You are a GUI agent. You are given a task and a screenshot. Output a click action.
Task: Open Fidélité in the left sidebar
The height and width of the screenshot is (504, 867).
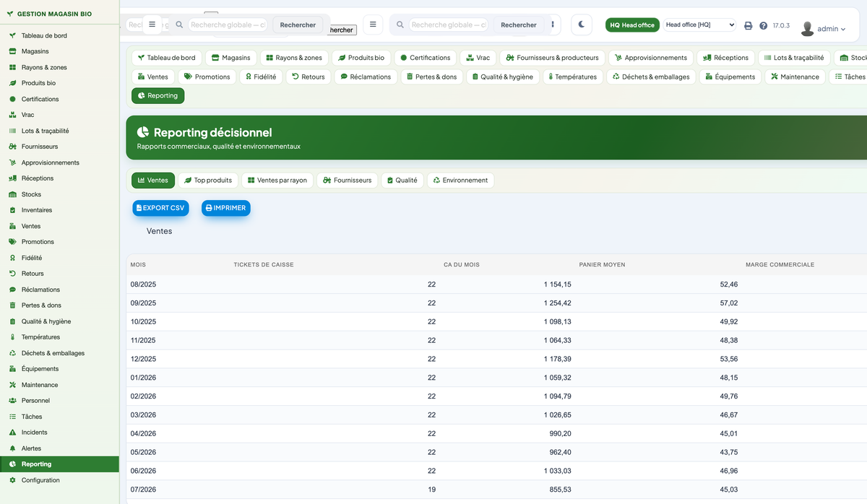tap(59, 258)
